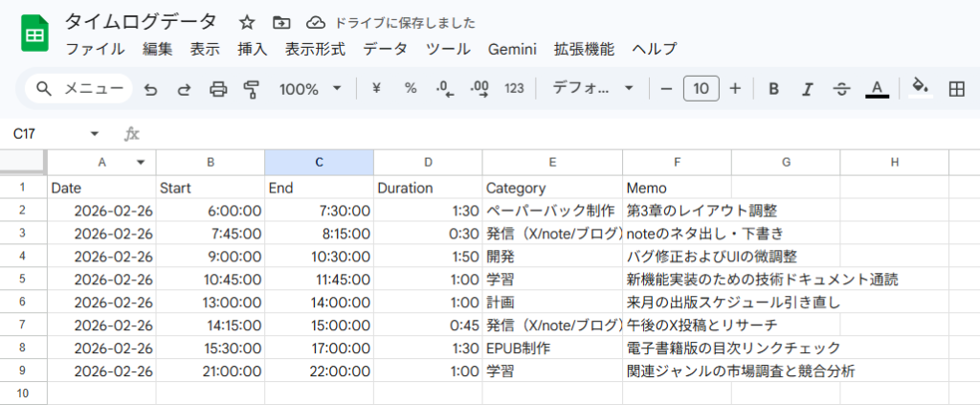This screenshot has height=405, width=980.
Task: Click the 123 number format button
Action: pos(514,89)
